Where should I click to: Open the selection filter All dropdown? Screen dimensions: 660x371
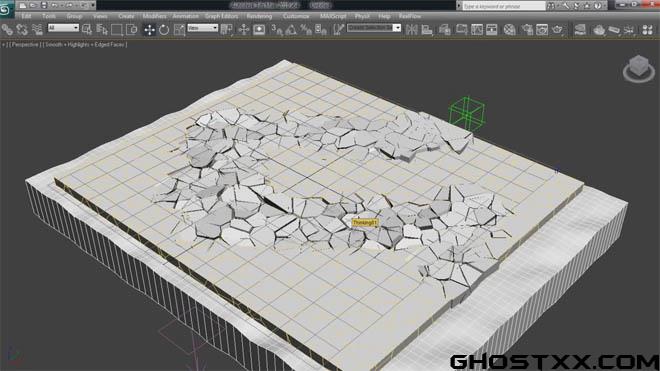pos(63,28)
